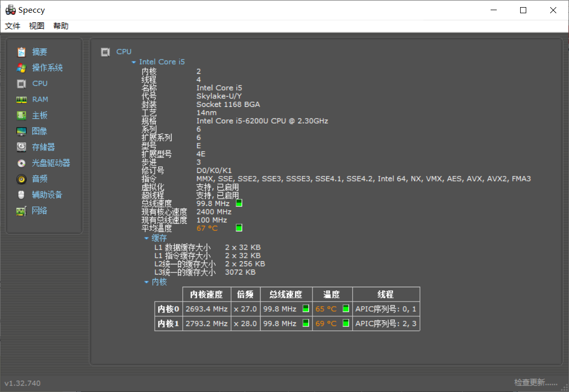
Task: Click the instruction set list starting with MMX
Action: 363,179
